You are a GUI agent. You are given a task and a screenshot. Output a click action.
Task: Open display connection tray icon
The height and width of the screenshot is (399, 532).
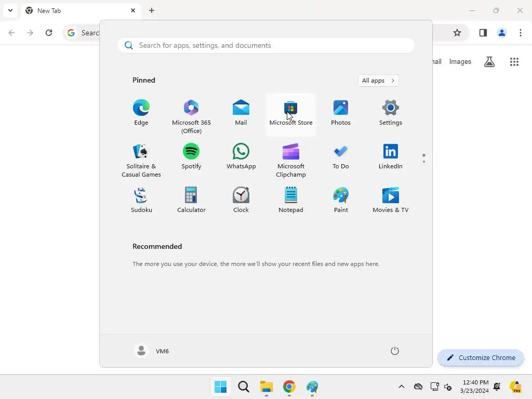(x=434, y=387)
